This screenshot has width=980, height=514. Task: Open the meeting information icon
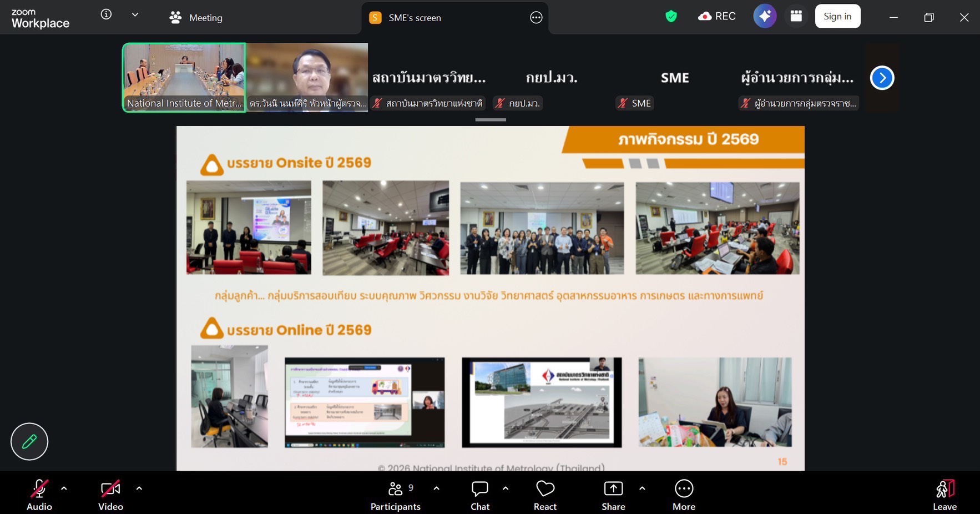click(x=106, y=14)
